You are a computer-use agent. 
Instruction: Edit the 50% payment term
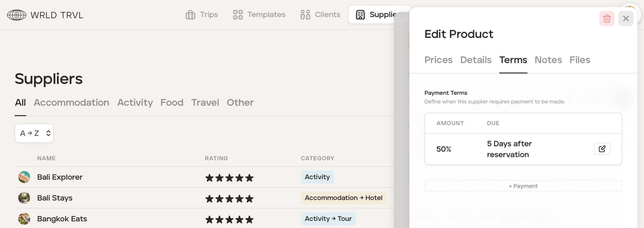(x=602, y=149)
